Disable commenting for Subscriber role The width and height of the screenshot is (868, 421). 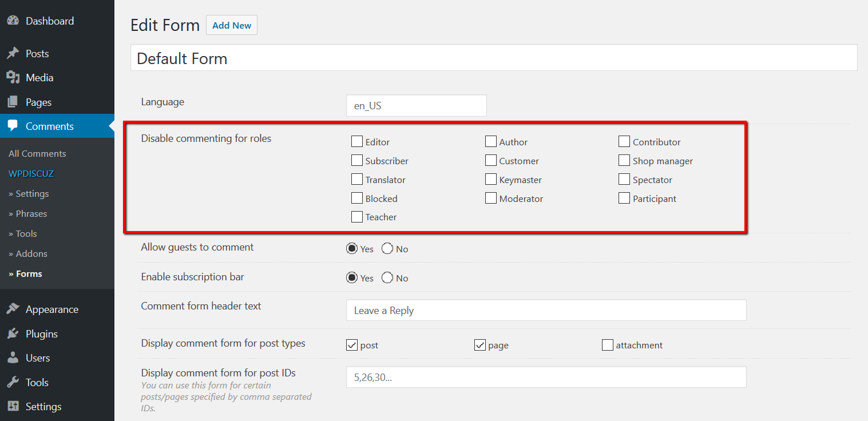(357, 161)
